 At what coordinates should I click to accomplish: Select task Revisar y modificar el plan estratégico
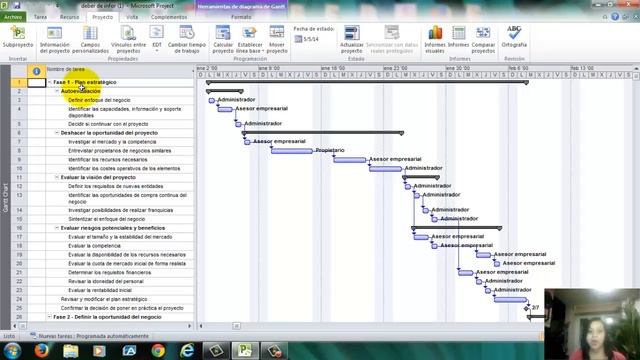click(x=104, y=300)
